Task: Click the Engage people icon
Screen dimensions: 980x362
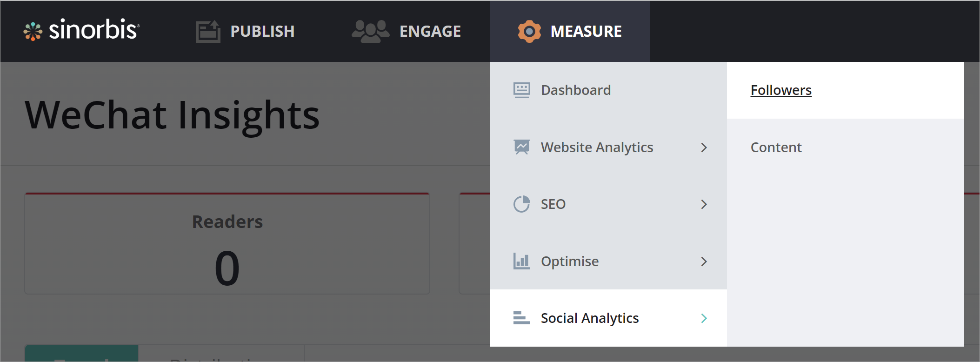Action: pos(370,31)
